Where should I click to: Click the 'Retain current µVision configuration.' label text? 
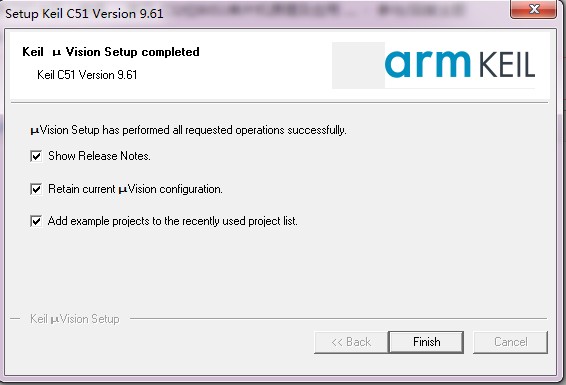pos(135,189)
